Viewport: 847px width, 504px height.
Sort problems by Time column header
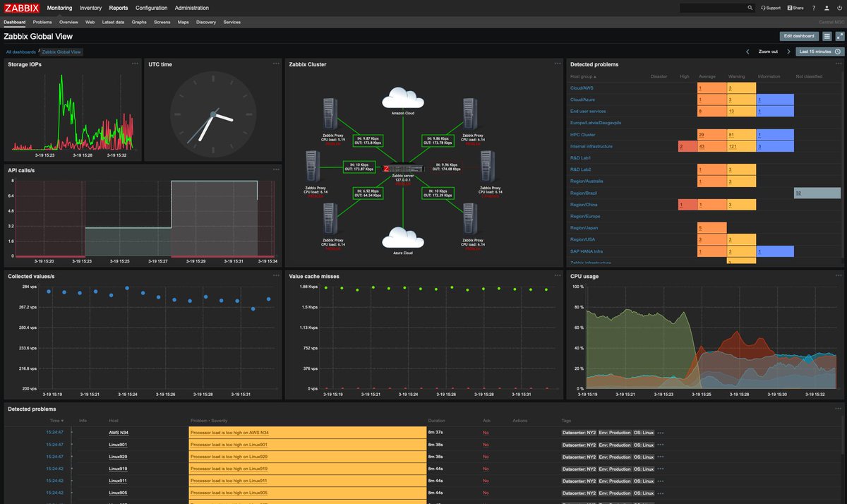pyautogui.click(x=57, y=421)
